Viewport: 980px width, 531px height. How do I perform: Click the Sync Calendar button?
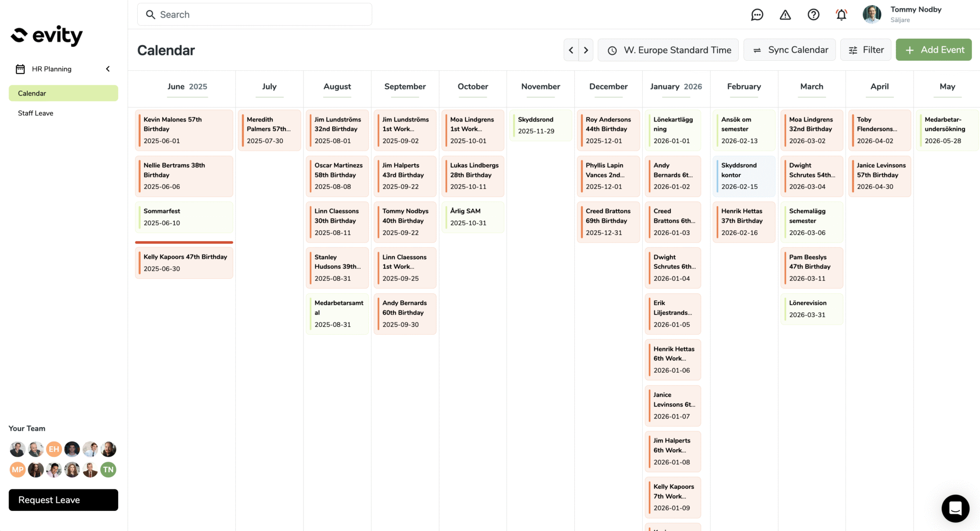point(790,50)
